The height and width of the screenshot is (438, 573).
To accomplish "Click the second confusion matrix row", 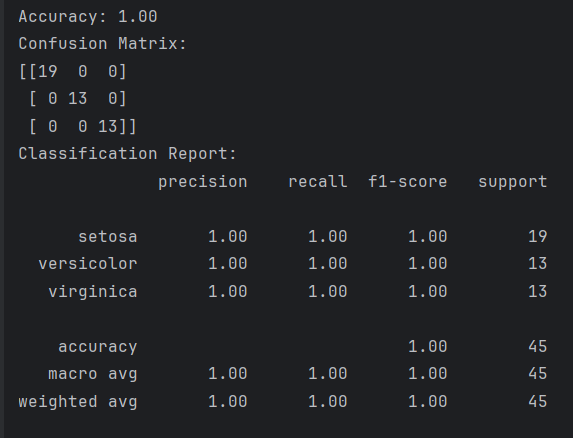I will coord(78,99).
